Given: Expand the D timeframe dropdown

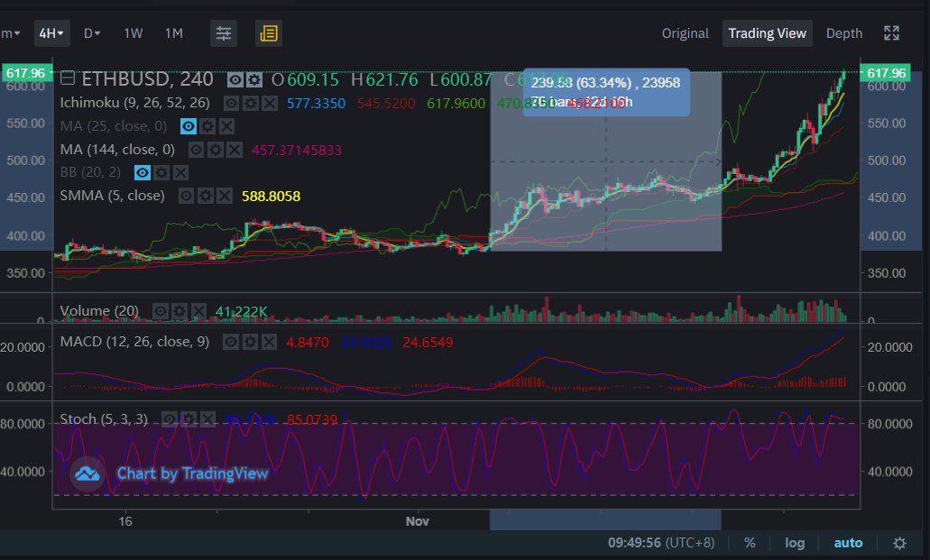Looking at the screenshot, I should click(x=91, y=33).
